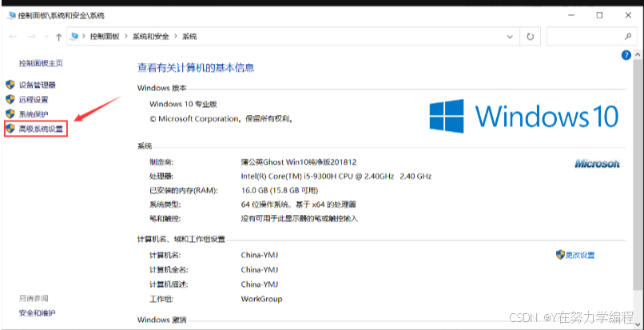The width and height of the screenshot is (644, 330).
Task: Open 系统保护 system protection link
Action: click(34, 113)
